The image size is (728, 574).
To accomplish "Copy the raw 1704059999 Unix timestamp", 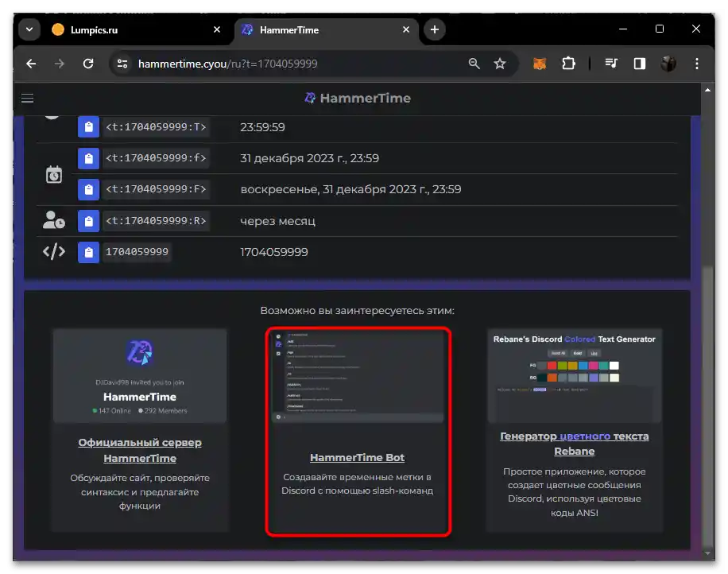I will 88,252.
